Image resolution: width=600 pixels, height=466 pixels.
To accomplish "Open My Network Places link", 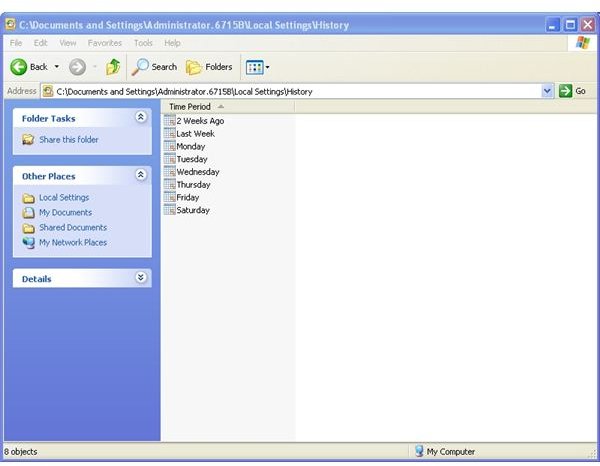I will [x=73, y=242].
